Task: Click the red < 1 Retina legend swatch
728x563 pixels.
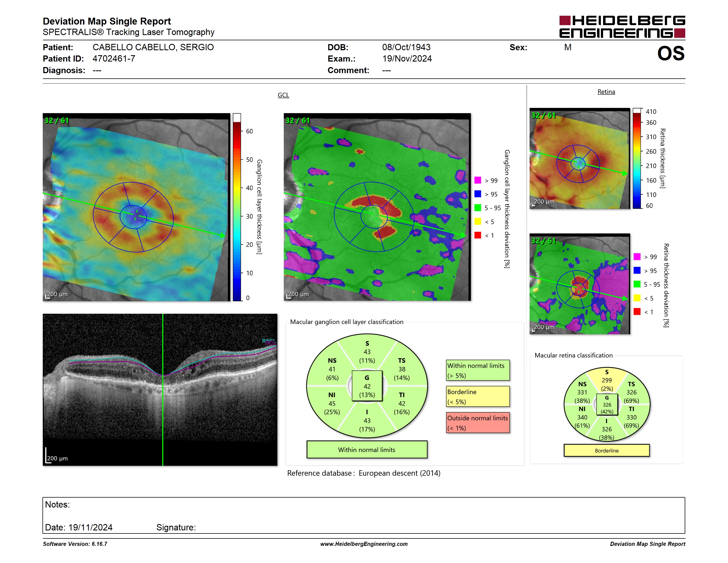Action: [637, 312]
